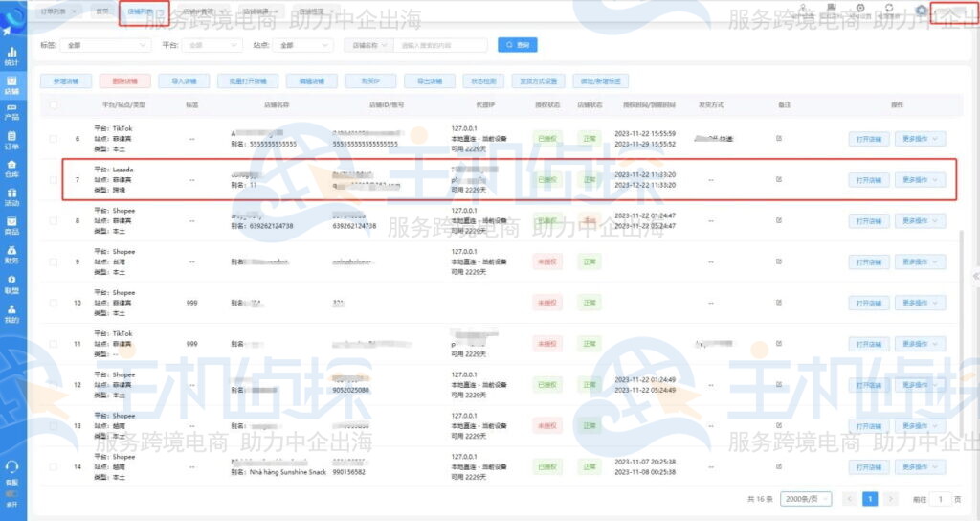980x521 pixels.
Task: Open the 标签 tag filter dropdown
Action: point(105,45)
